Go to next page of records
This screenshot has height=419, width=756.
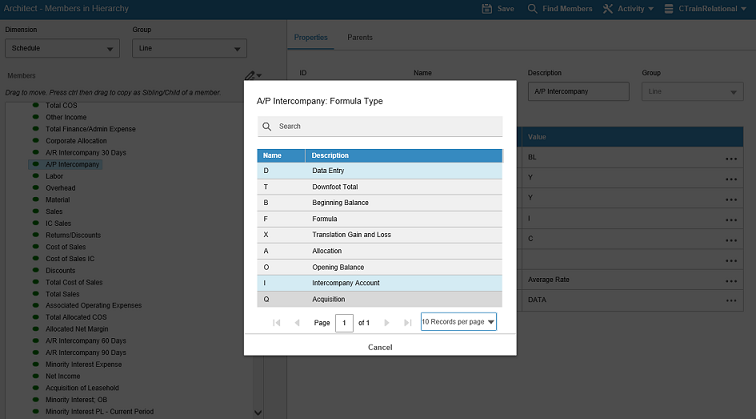387,323
